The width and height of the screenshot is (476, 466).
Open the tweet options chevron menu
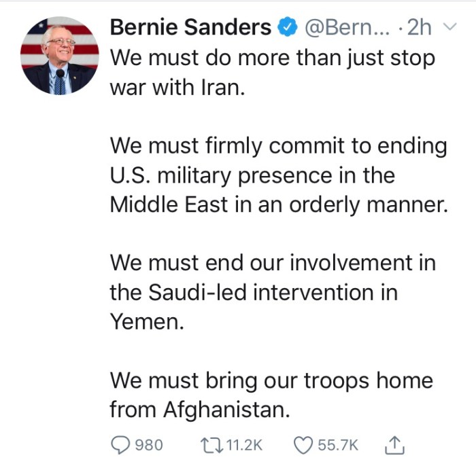[x=448, y=28]
